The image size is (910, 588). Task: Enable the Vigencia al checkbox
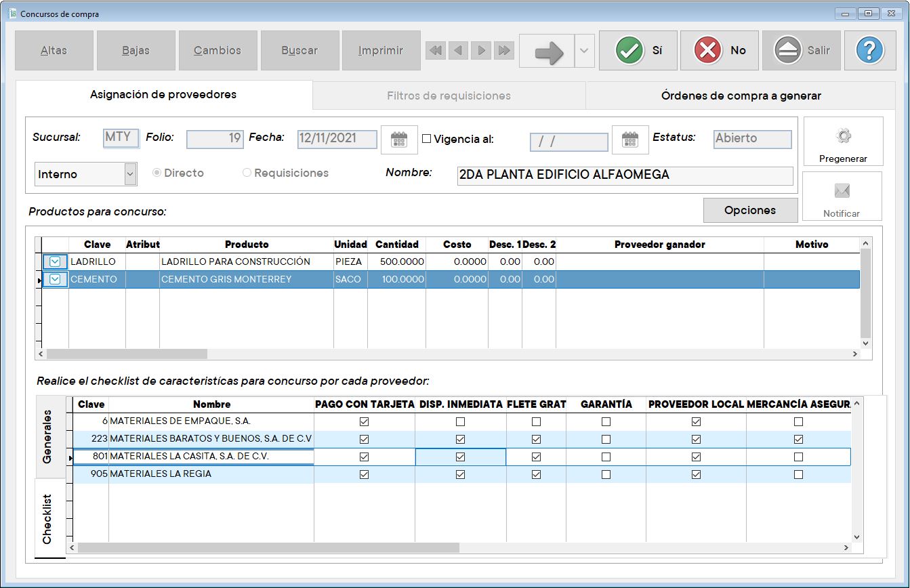click(x=427, y=139)
